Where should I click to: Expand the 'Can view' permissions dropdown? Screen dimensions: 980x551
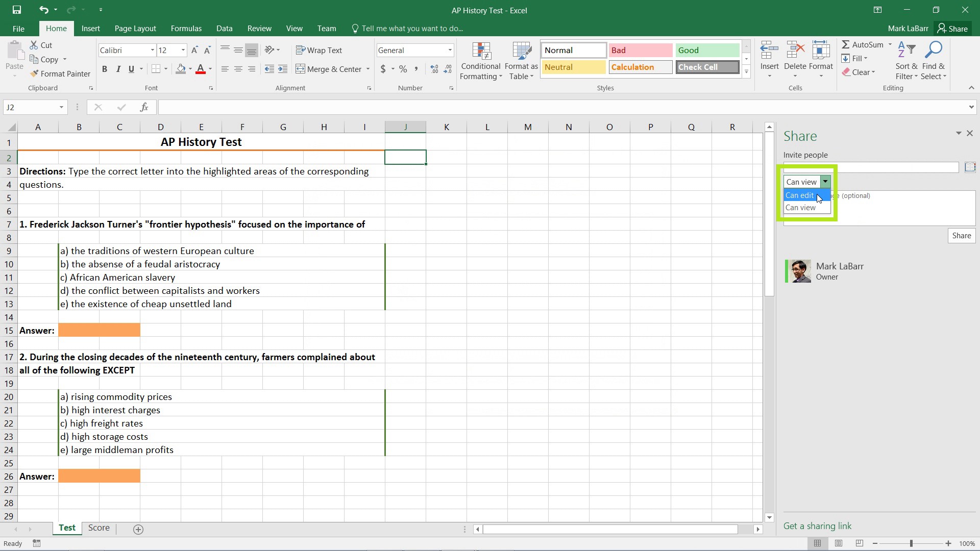pos(824,182)
